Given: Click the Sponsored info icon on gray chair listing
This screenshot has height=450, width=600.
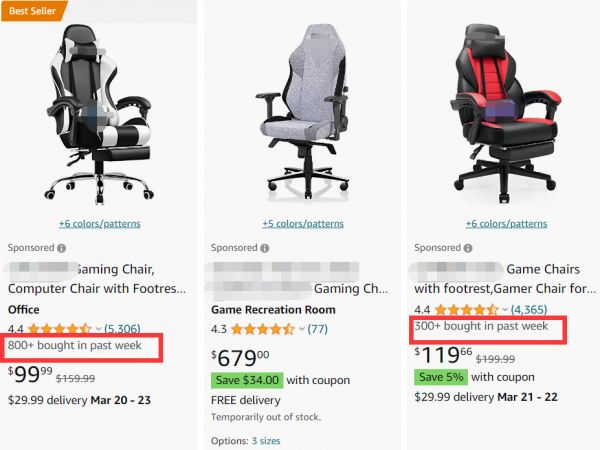Looking at the screenshot, I should click(x=264, y=248).
